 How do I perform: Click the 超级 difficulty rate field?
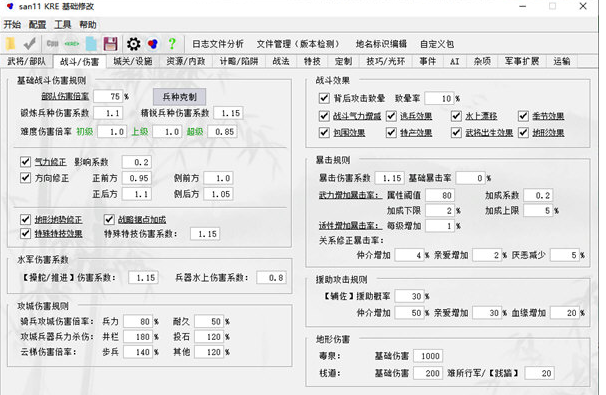pos(222,132)
